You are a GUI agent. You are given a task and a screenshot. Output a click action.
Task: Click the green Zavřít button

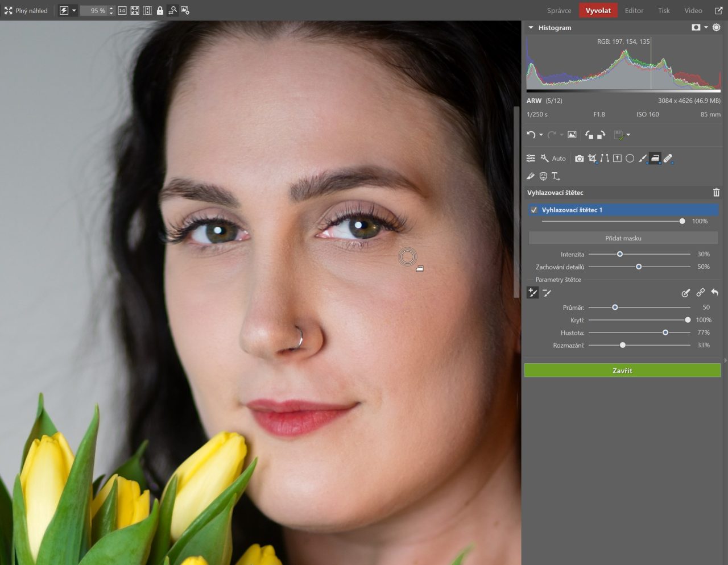(x=622, y=371)
